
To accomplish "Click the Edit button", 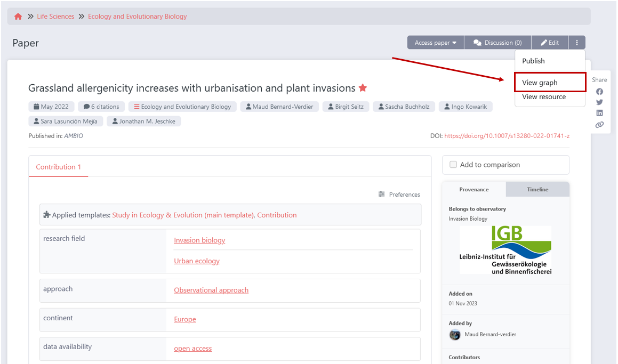I will point(550,43).
